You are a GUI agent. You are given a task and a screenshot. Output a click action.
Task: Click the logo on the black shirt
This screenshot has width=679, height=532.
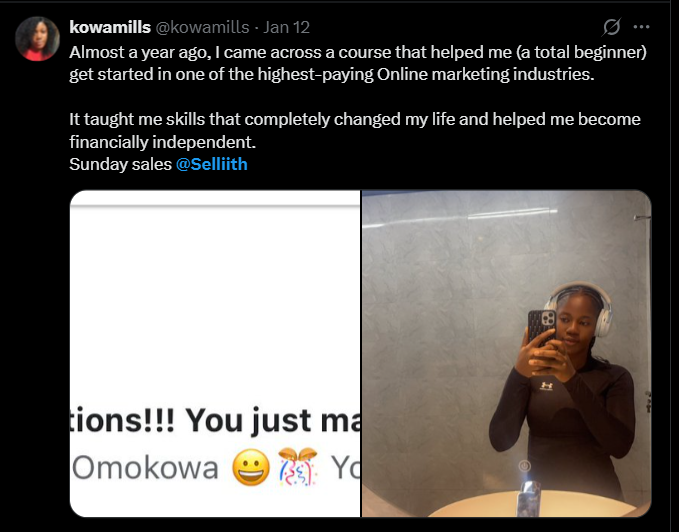(546, 385)
